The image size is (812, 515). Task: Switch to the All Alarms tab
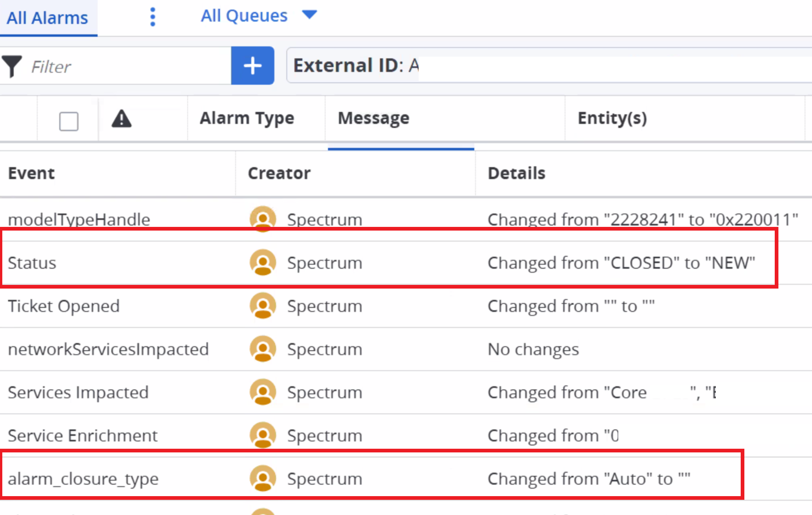tap(47, 18)
